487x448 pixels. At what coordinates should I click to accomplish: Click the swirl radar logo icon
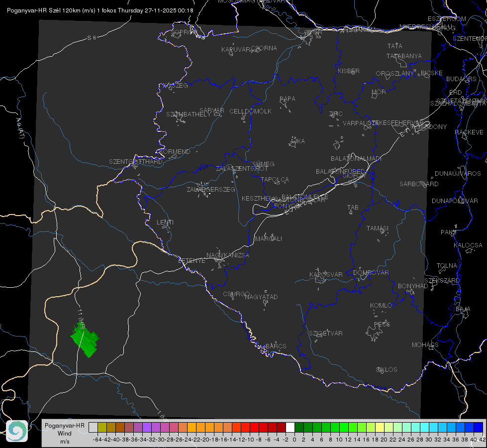[17, 431]
